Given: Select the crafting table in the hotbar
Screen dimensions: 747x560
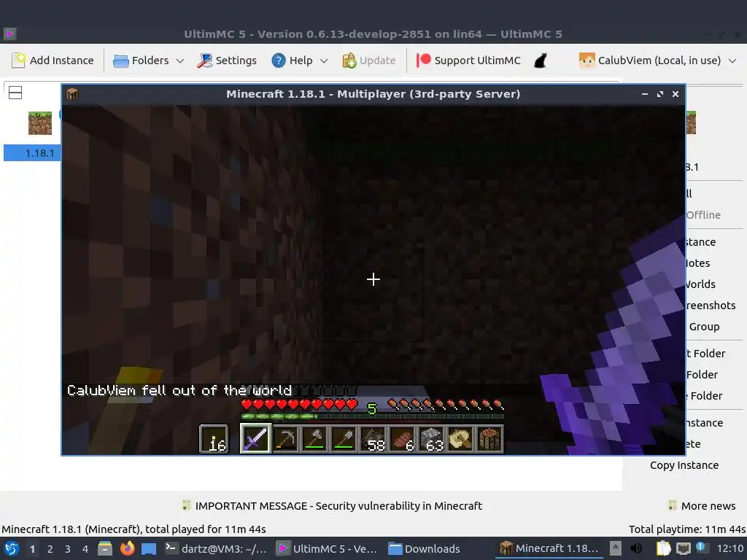Looking at the screenshot, I should point(489,438).
